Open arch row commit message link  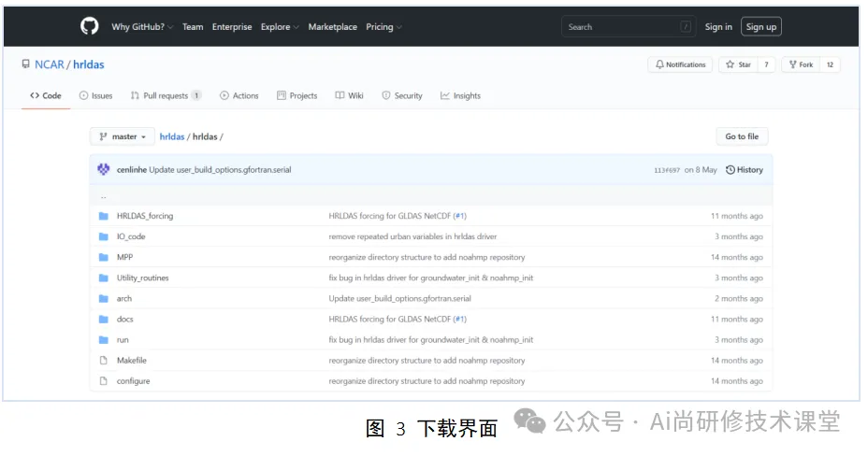click(x=399, y=298)
